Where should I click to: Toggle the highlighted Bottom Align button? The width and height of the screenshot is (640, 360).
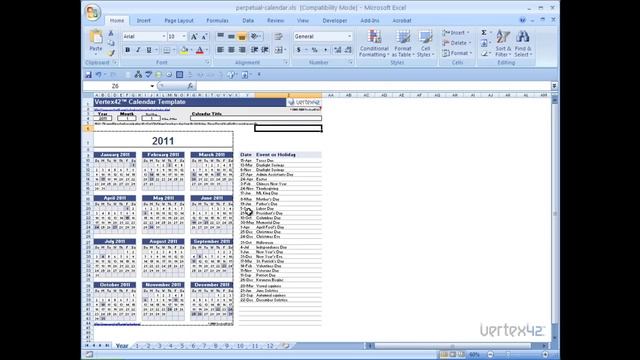pos(242,37)
